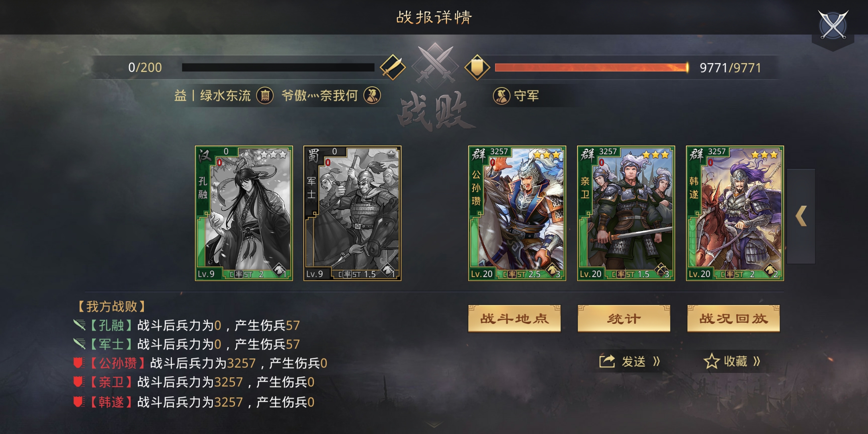The image size is (868, 434).
Task: Open the 战斗地点 battle location button
Action: [514, 319]
